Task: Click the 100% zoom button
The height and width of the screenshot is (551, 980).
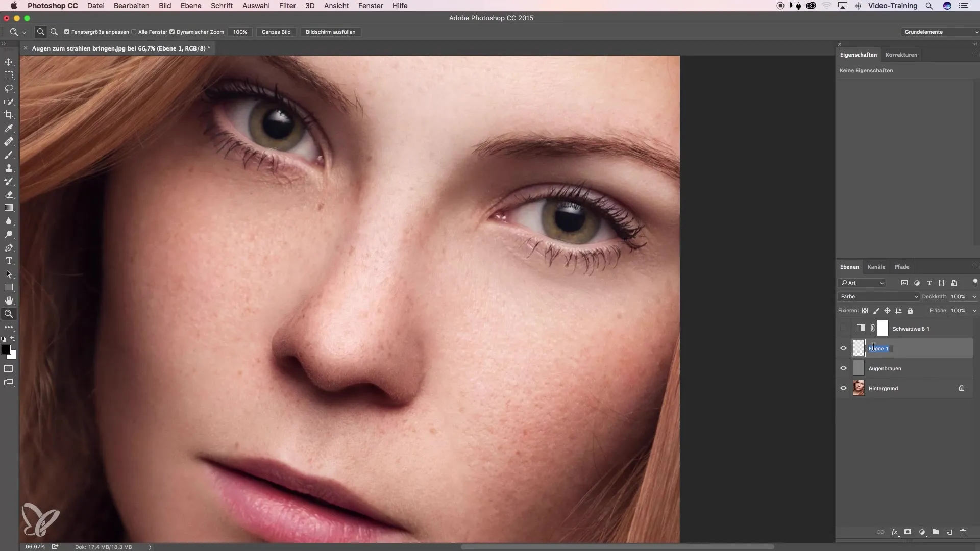Action: pos(240,32)
